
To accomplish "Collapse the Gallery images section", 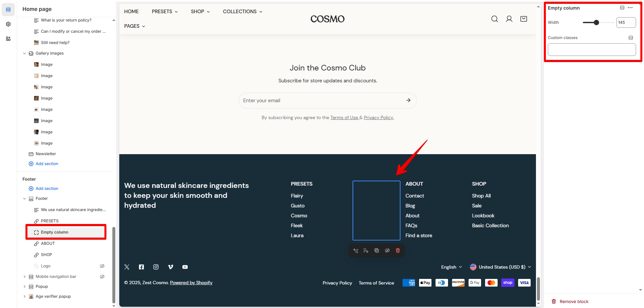I will coord(24,53).
